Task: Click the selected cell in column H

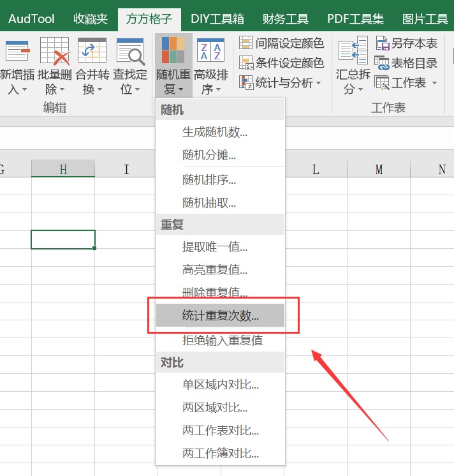Action: (x=63, y=239)
